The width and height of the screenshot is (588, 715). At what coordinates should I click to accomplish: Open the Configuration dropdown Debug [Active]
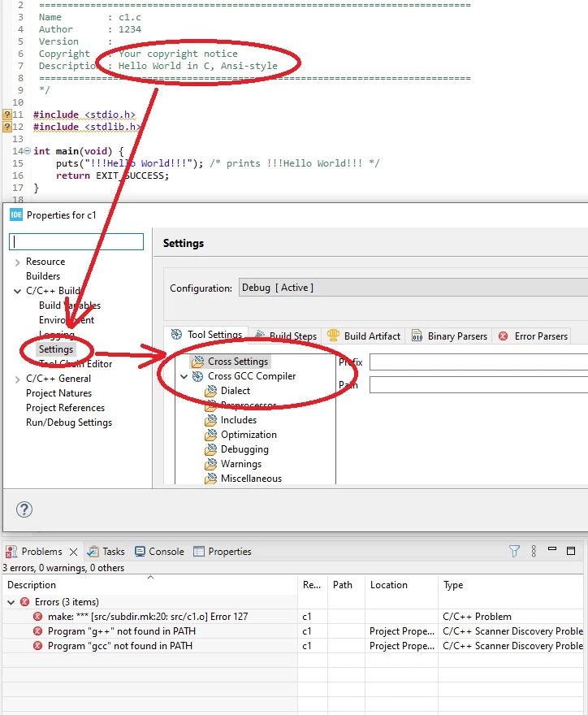(413, 288)
